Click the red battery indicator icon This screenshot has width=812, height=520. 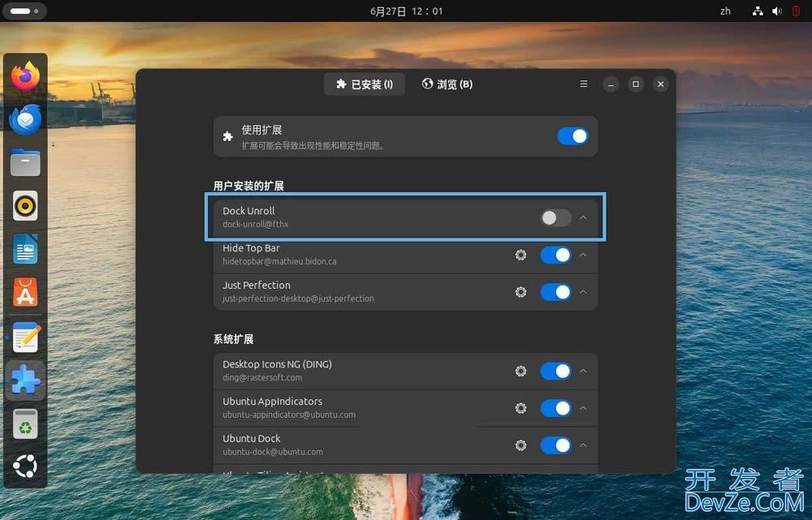click(x=796, y=11)
